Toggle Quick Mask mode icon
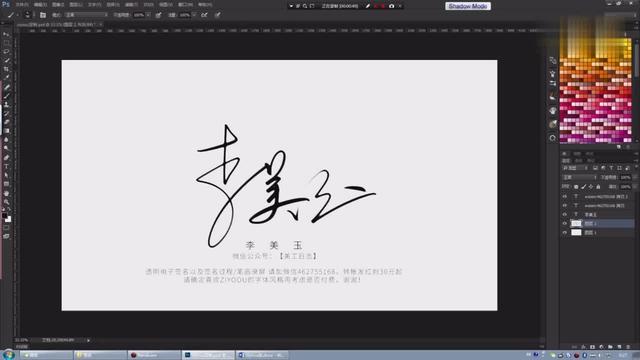The width and height of the screenshot is (640, 360). [6, 228]
